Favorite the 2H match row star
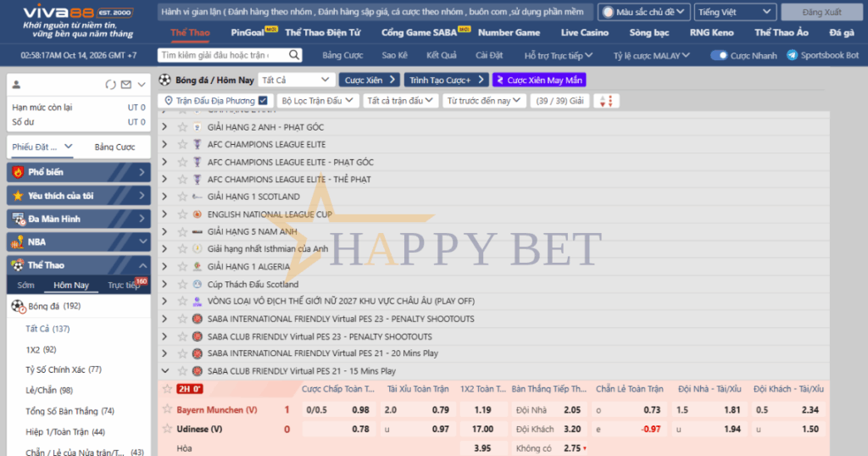 [167, 388]
